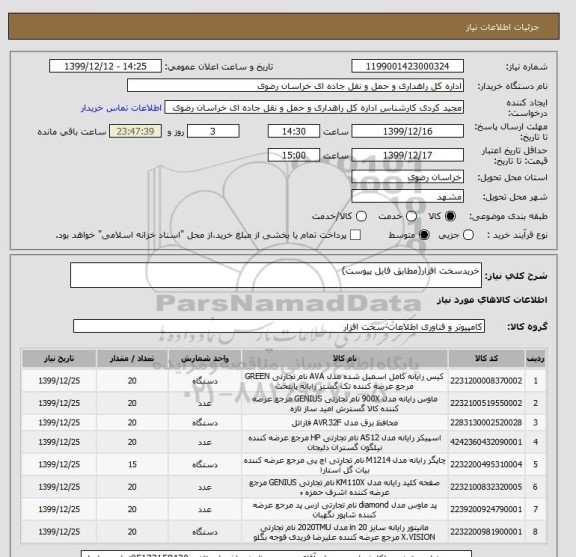Click the price validity date 1399/12/17
This screenshot has height=557, width=576.
(407, 155)
